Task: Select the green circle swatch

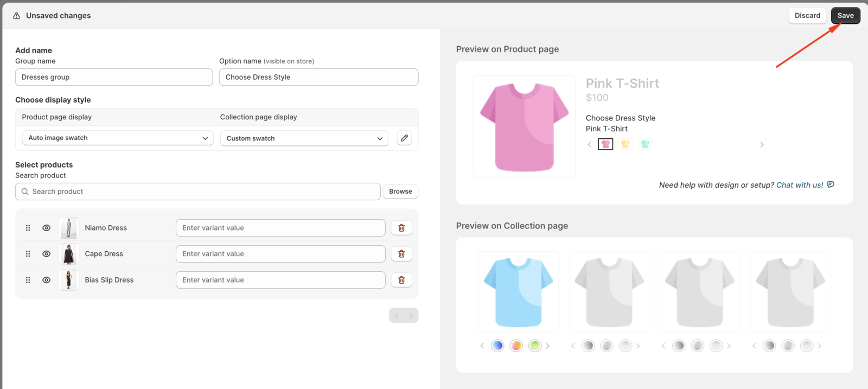Action: click(535, 346)
